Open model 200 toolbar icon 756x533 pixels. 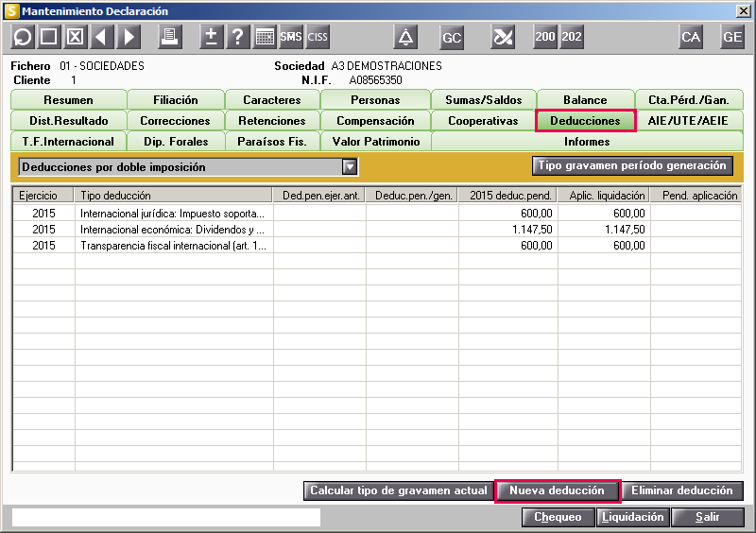545,37
